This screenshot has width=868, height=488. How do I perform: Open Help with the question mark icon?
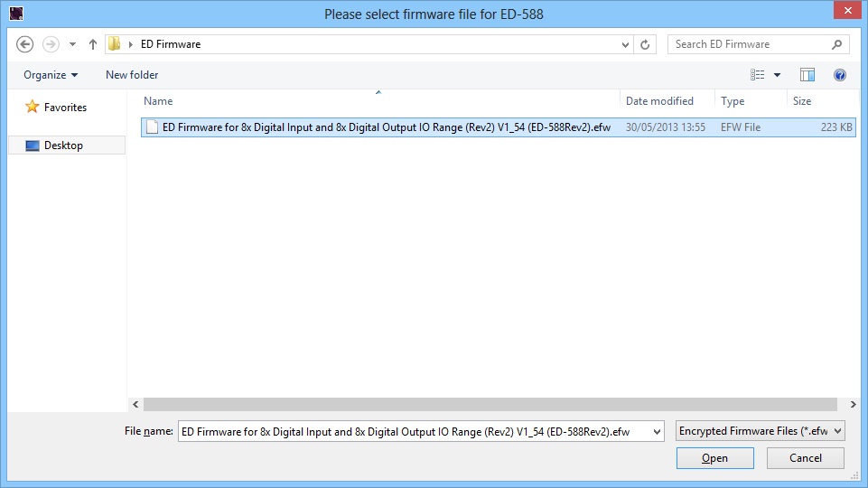(840, 75)
